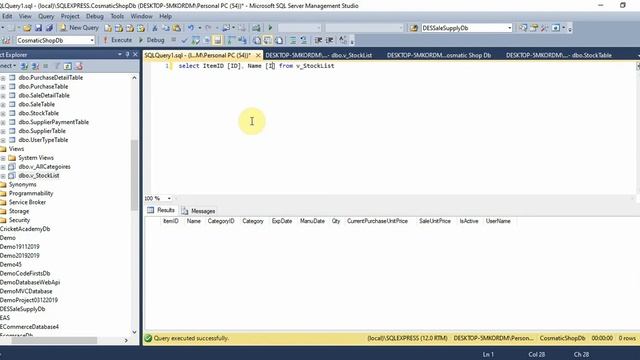Select dbo.SaleDetailTable in the tree
The height and width of the screenshot is (360, 640).
click(x=44, y=96)
